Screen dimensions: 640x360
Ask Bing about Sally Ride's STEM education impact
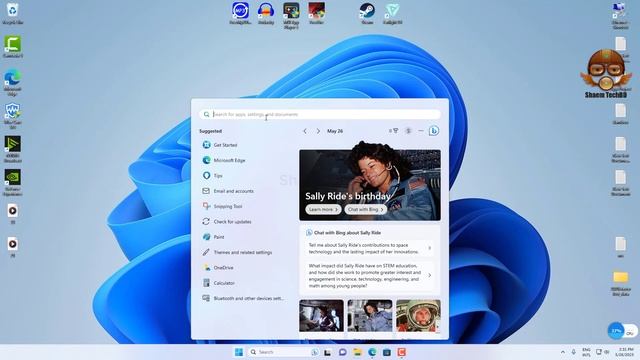pyautogui.click(x=370, y=276)
